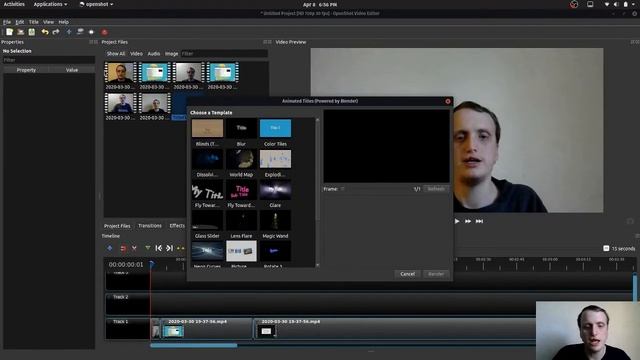Viewport: 640px width, 360px height.
Task: Jump to the previous marker
Action: tap(159, 248)
